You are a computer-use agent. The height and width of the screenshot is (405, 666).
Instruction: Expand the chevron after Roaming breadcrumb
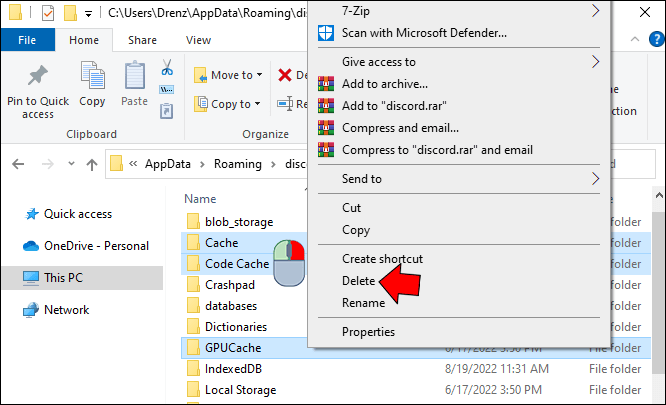point(274,164)
